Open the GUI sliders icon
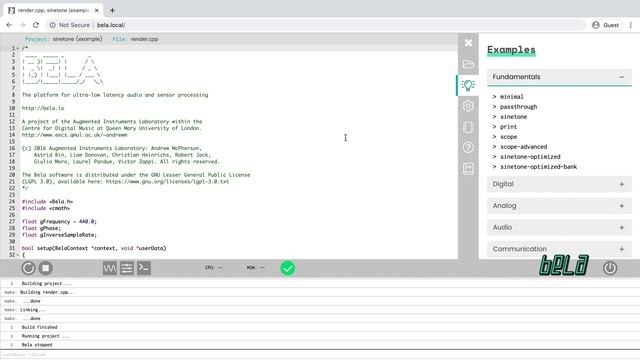This screenshot has width=640, height=360. click(x=127, y=268)
